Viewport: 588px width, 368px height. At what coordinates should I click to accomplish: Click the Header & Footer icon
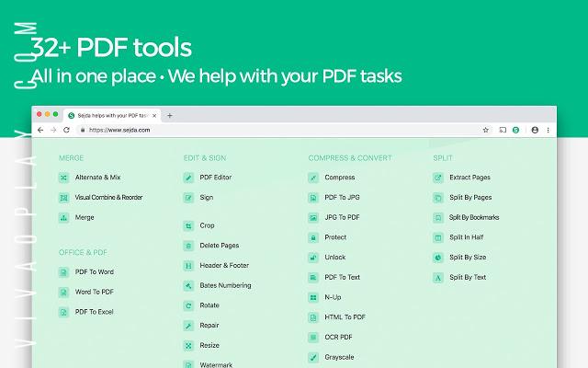point(188,266)
